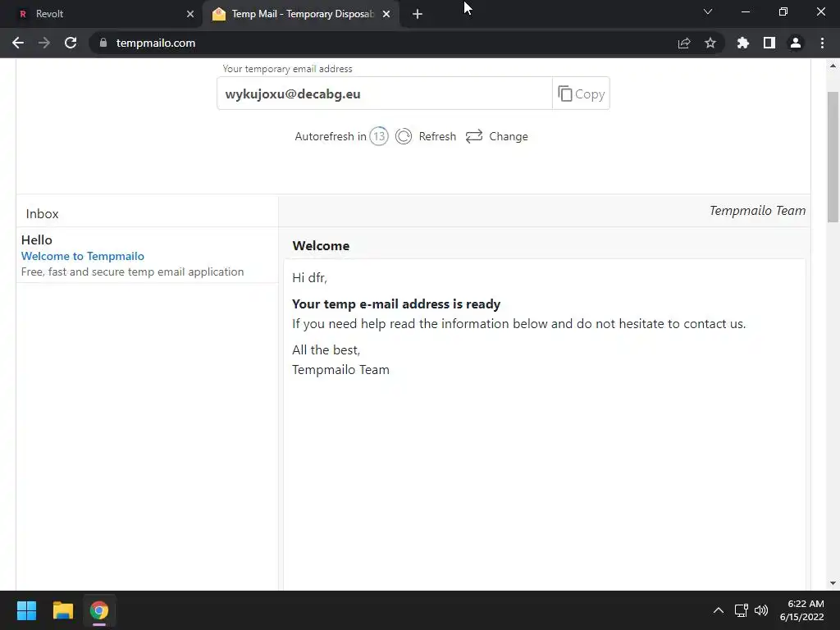Click the Change arrows icon
840x630 pixels.
pyautogui.click(x=474, y=136)
